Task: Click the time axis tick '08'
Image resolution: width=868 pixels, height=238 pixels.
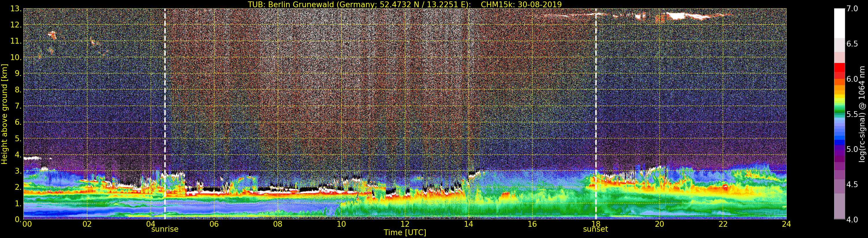Action: 278,224
